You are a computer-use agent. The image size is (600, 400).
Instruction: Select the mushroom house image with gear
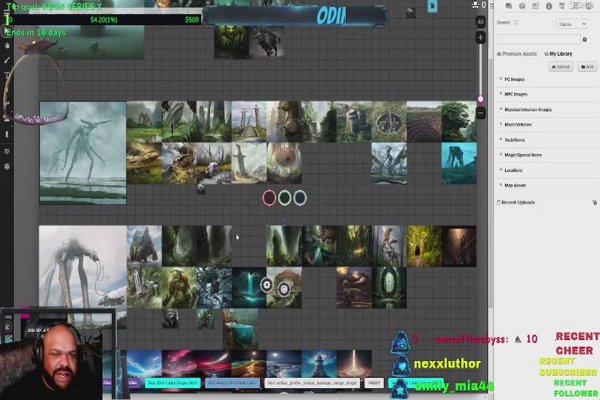pyautogui.click(x=284, y=287)
